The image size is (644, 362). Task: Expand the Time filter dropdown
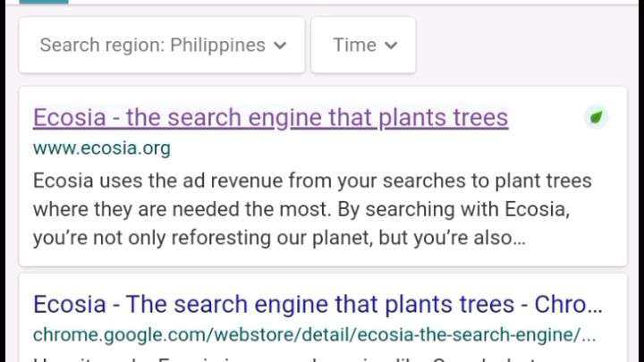363,45
